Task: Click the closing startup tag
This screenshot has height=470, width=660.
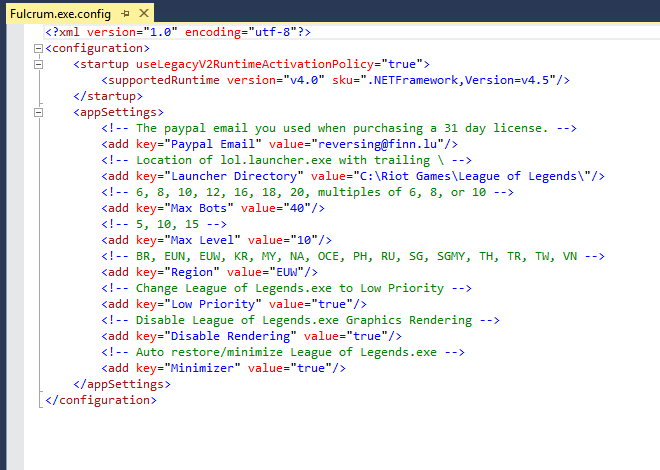Action: (108, 96)
